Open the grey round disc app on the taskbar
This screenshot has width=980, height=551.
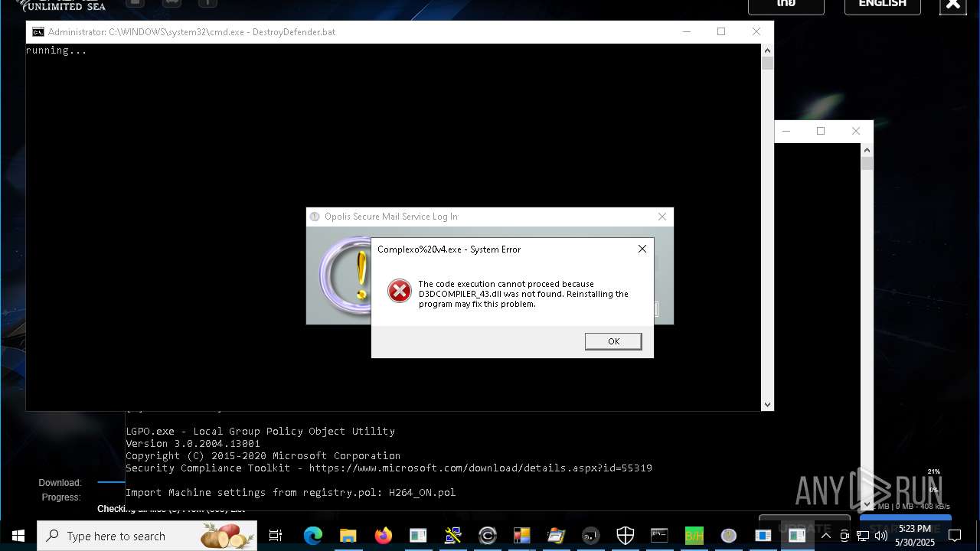tap(729, 536)
